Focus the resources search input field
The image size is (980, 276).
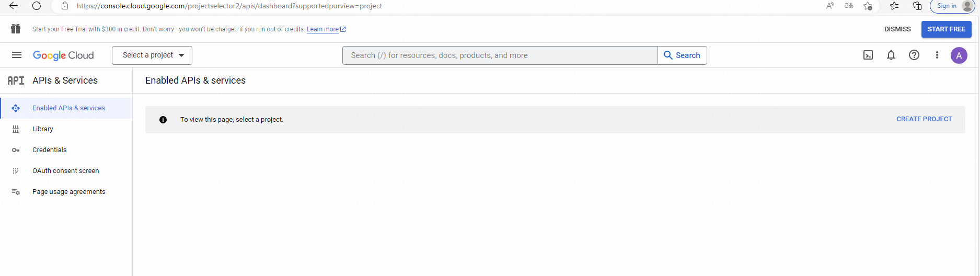point(500,55)
